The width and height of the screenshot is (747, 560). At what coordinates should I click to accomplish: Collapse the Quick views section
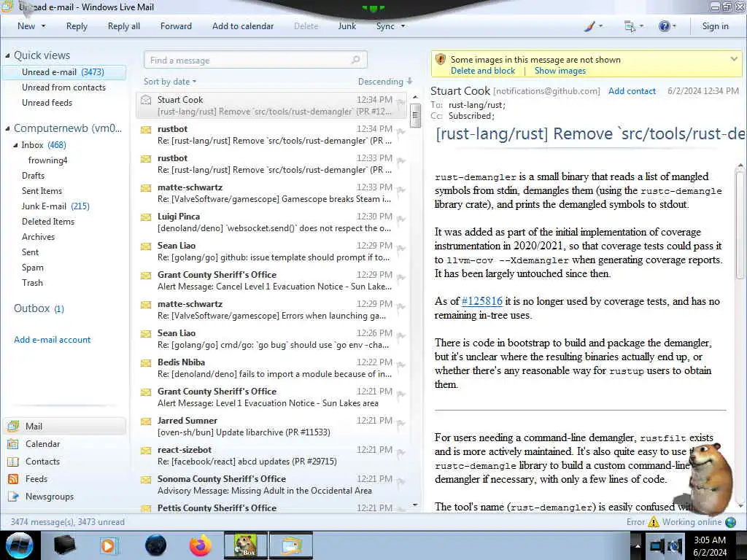7,55
